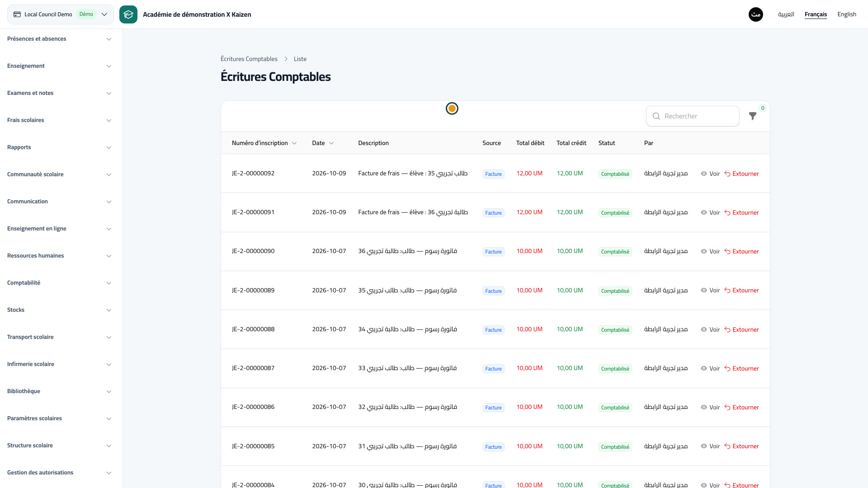Click the reverse arrow icon for JE-2-00000090
The height and width of the screenshot is (488, 868).
click(727, 251)
